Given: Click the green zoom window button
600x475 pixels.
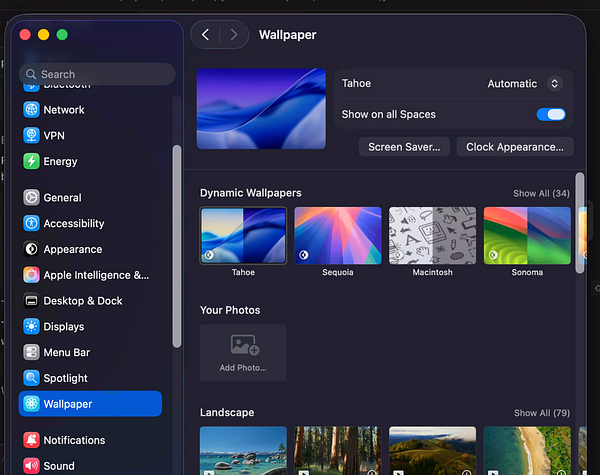Looking at the screenshot, I should [x=62, y=35].
